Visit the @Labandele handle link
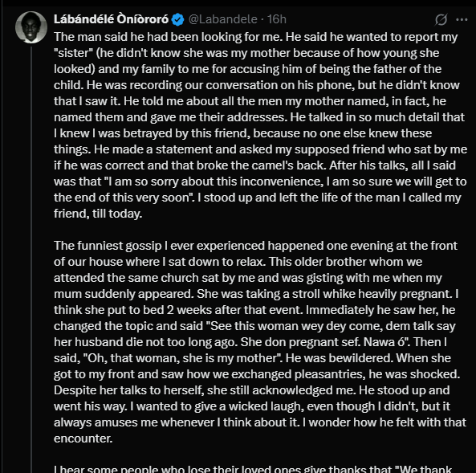The height and width of the screenshot is (473, 476). [223, 19]
